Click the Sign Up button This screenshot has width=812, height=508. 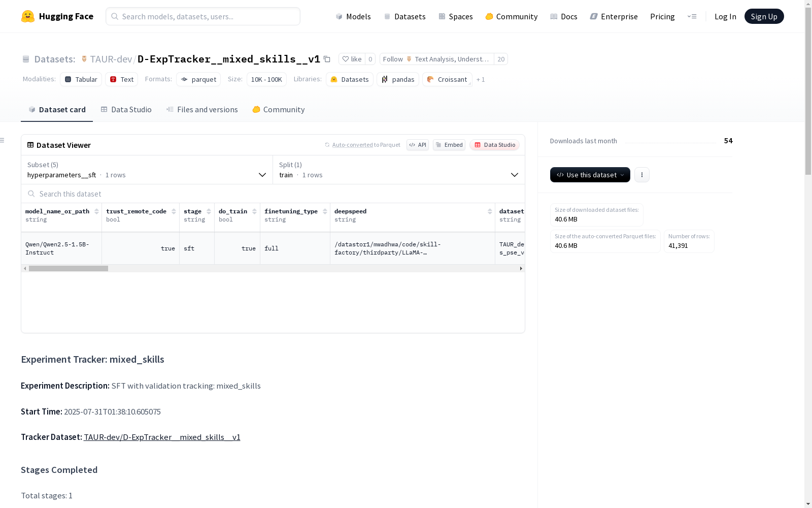(764, 16)
